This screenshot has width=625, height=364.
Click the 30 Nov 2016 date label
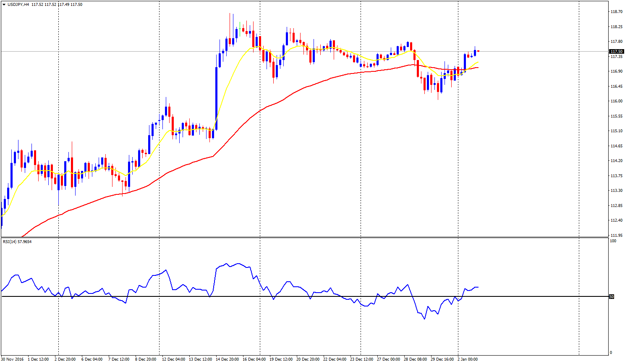pos(12,359)
